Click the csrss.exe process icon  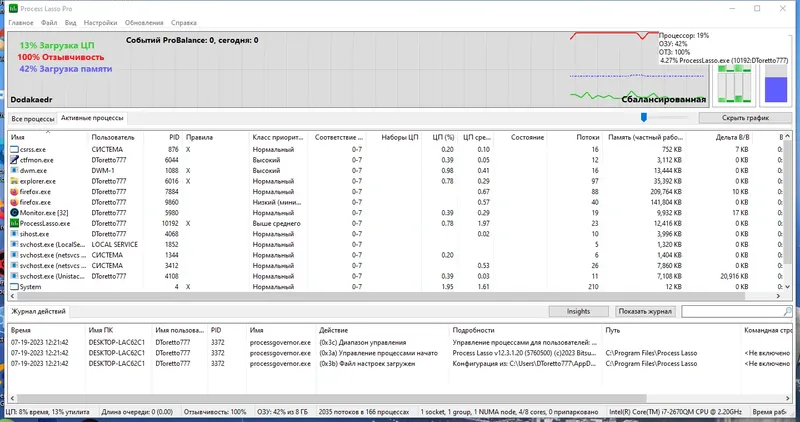pos(14,150)
